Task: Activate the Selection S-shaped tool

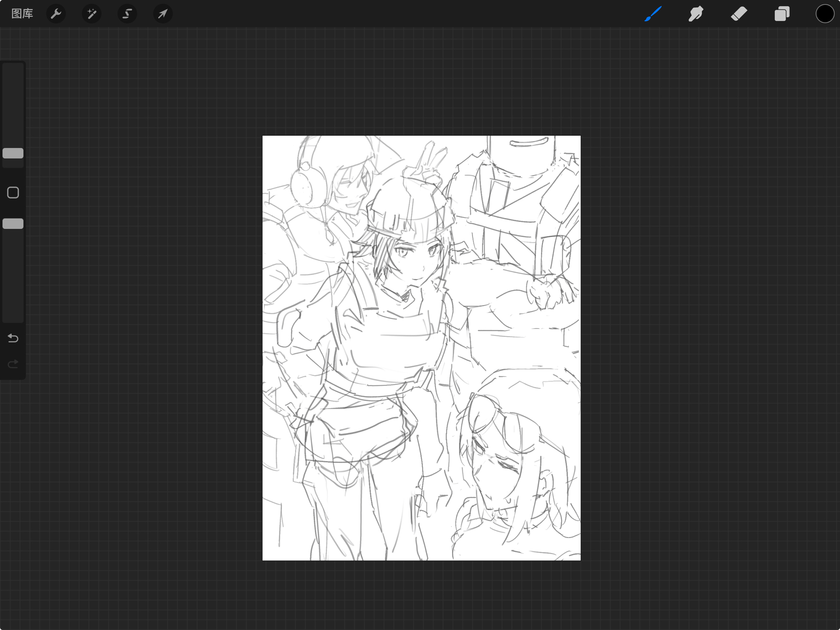Action: (127, 14)
